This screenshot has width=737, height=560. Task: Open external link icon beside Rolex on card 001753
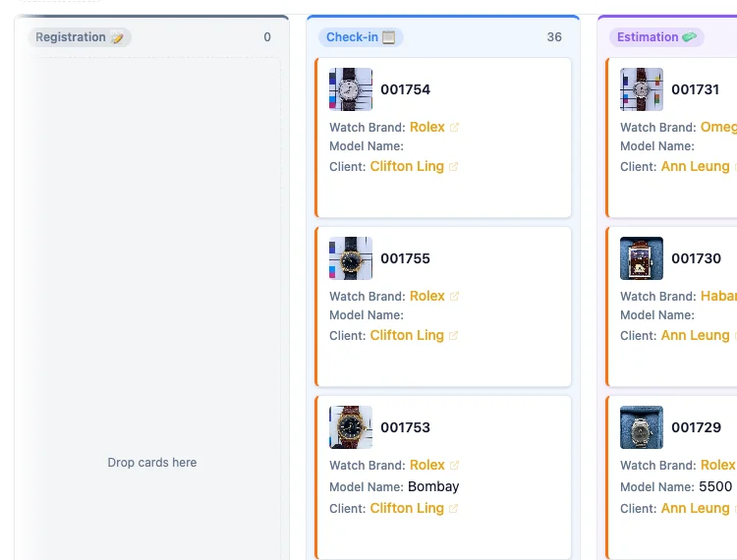coord(454,466)
